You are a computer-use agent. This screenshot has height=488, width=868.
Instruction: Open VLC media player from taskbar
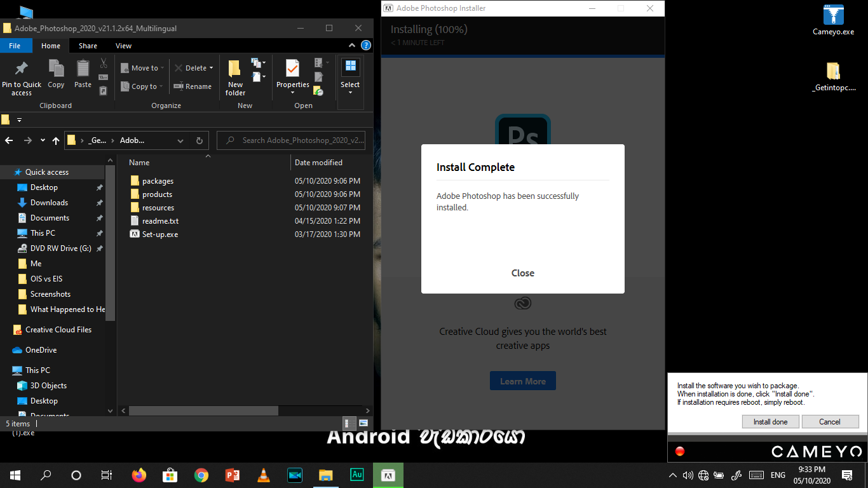[x=263, y=475]
